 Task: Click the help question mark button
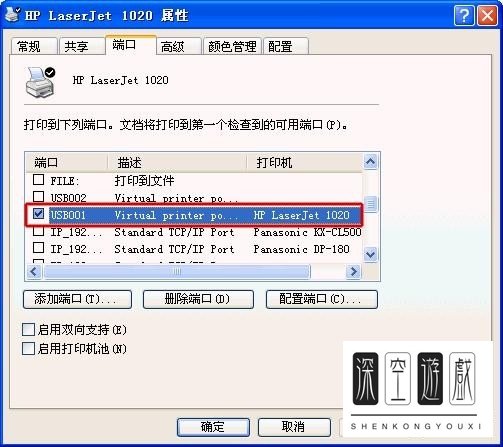464,15
